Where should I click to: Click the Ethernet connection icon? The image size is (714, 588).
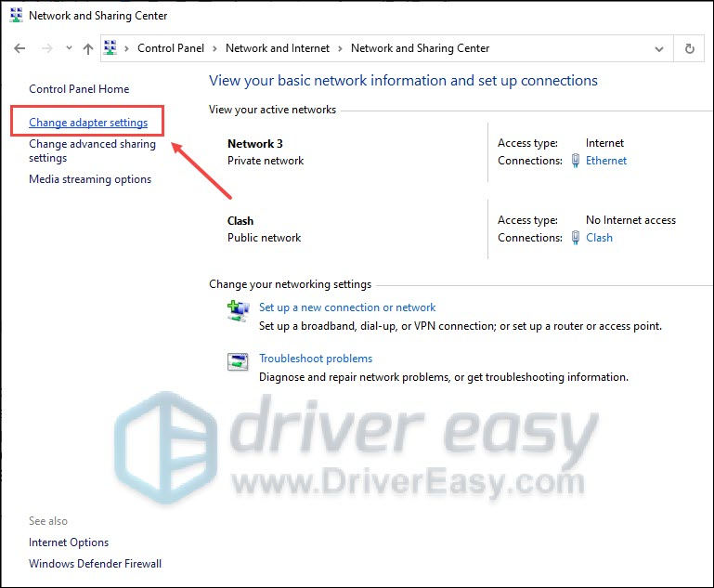[x=576, y=161]
